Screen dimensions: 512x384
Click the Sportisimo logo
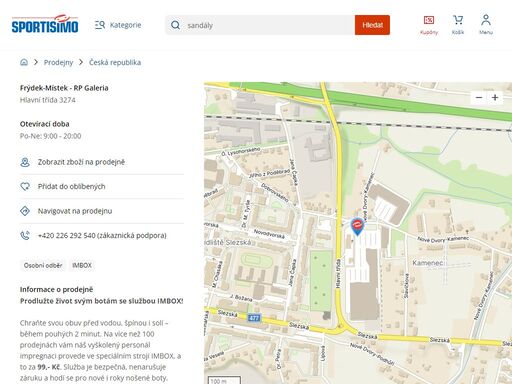tap(45, 24)
